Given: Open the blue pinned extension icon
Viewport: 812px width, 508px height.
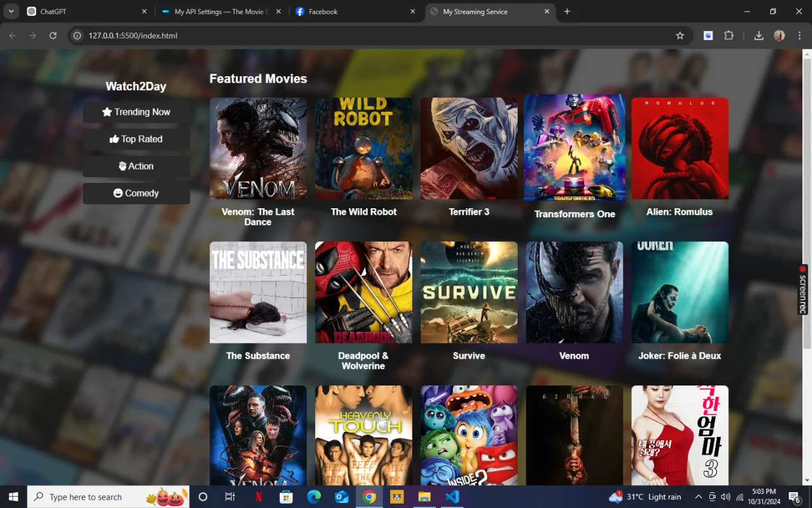Looking at the screenshot, I should (x=708, y=36).
